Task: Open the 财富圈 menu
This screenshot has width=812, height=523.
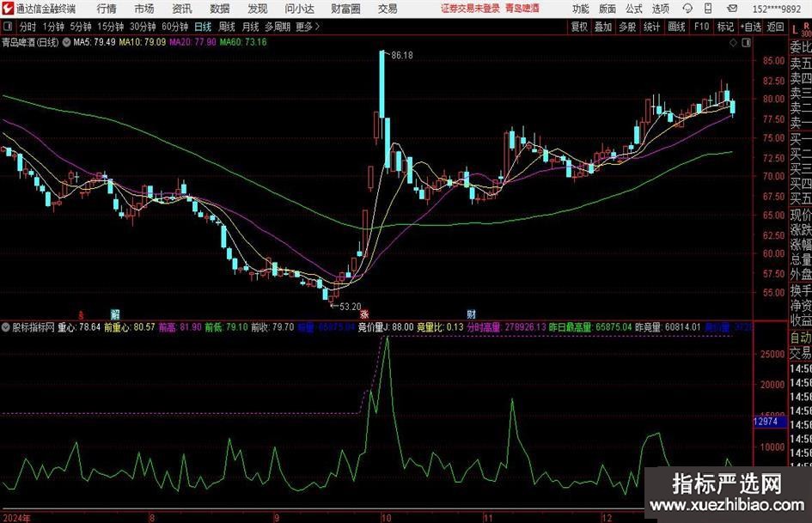Action: click(x=346, y=9)
